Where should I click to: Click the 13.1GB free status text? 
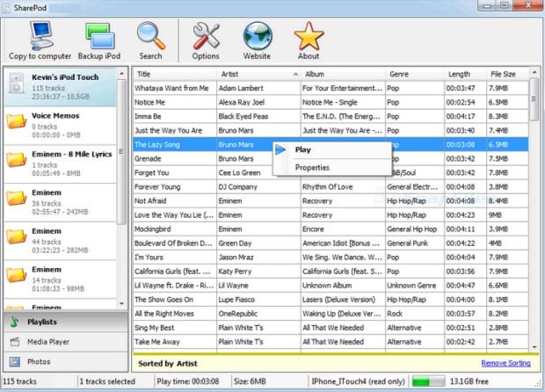point(469,381)
